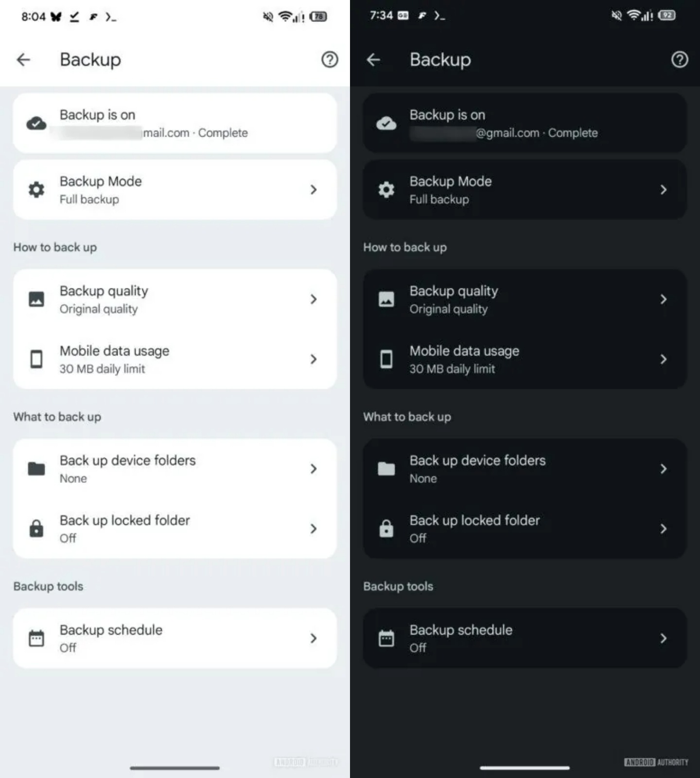Open Backup schedule chevron in light screen
Viewport: 700px width, 778px height.
pyautogui.click(x=314, y=638)
